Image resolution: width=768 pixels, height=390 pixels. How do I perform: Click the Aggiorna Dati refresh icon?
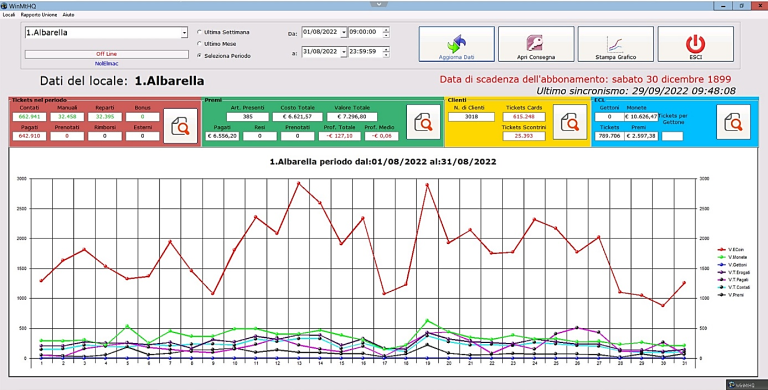[456, 44]
